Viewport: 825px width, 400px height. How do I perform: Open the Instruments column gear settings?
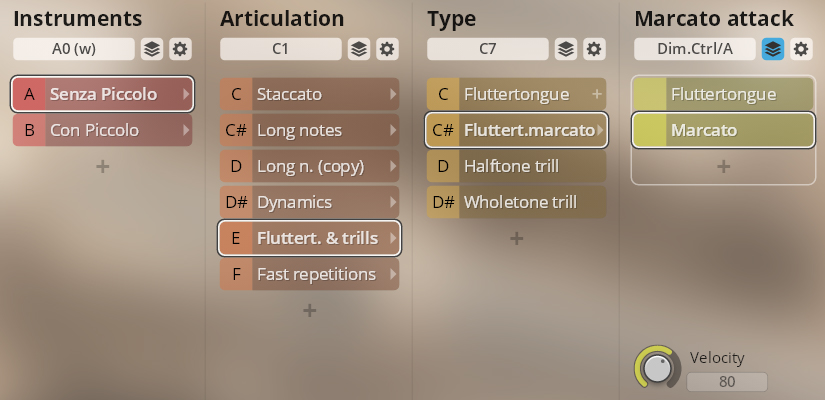(x=180, y=49)
